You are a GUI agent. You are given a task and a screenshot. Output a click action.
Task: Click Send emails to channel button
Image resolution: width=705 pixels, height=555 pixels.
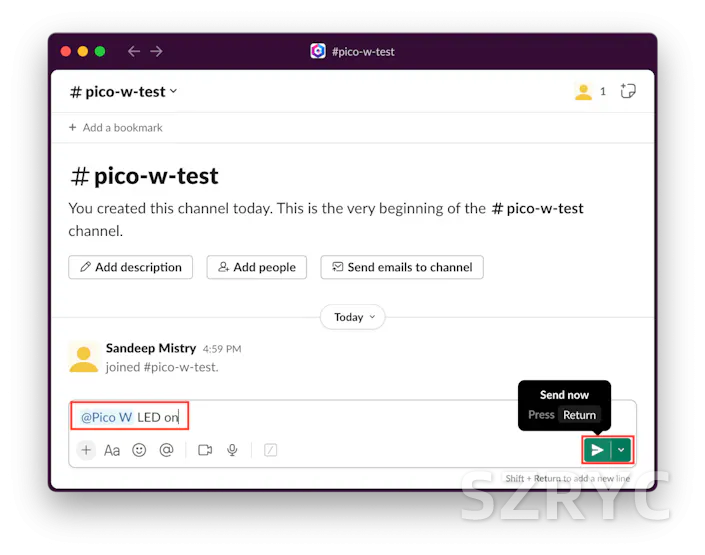click(x=402, y=267)
